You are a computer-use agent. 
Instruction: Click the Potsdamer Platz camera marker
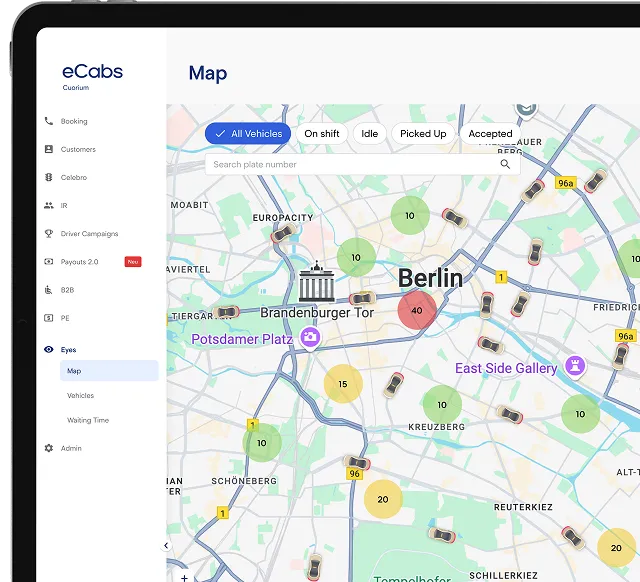click(310, 338)
